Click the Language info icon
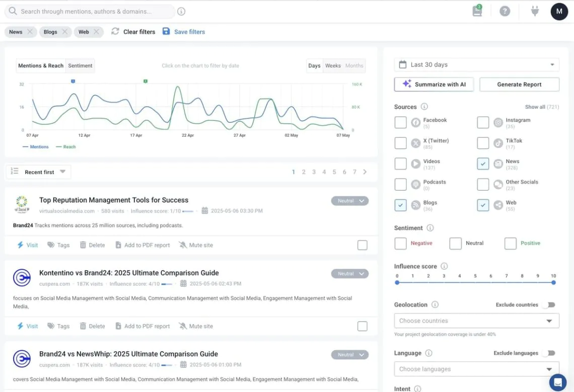The width and height of the screenshot is (574, 392). click(x=428, y=353)
